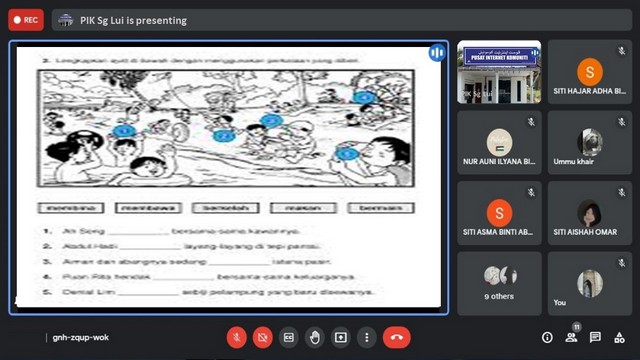Show participants list people icon
Screen dimensions: 640x360
click(571, 338)
